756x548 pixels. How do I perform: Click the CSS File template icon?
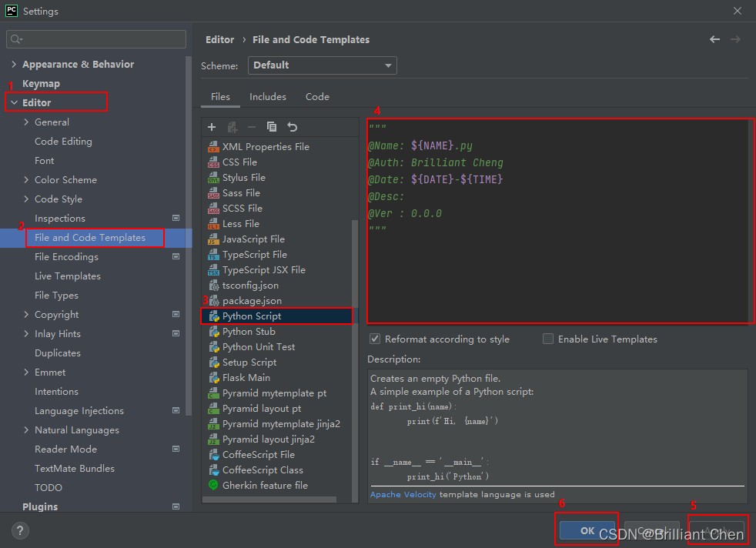pos(213,162)
